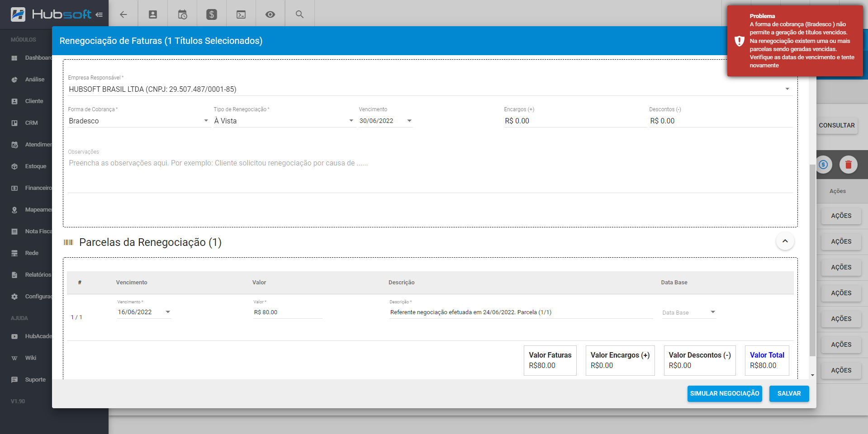
Task: Click the scrollbar down arrow in dialog
Action: coord(812,375)
